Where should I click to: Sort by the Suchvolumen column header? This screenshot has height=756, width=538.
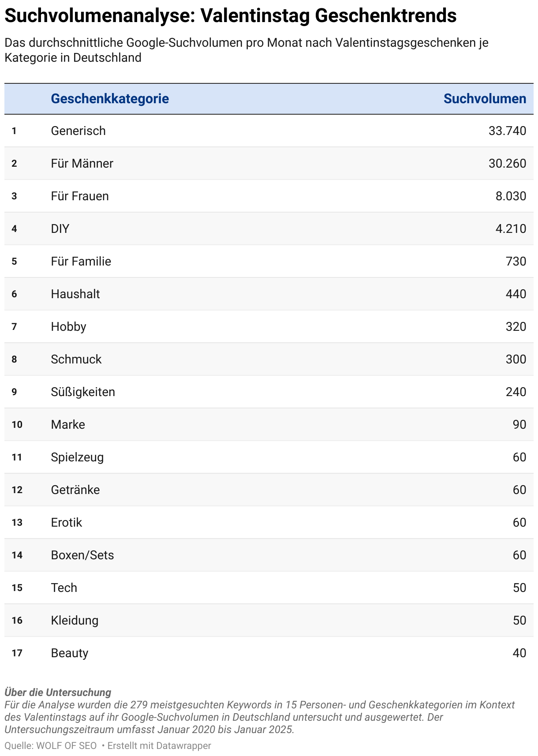pyautogui.click(x=485, y=98)
